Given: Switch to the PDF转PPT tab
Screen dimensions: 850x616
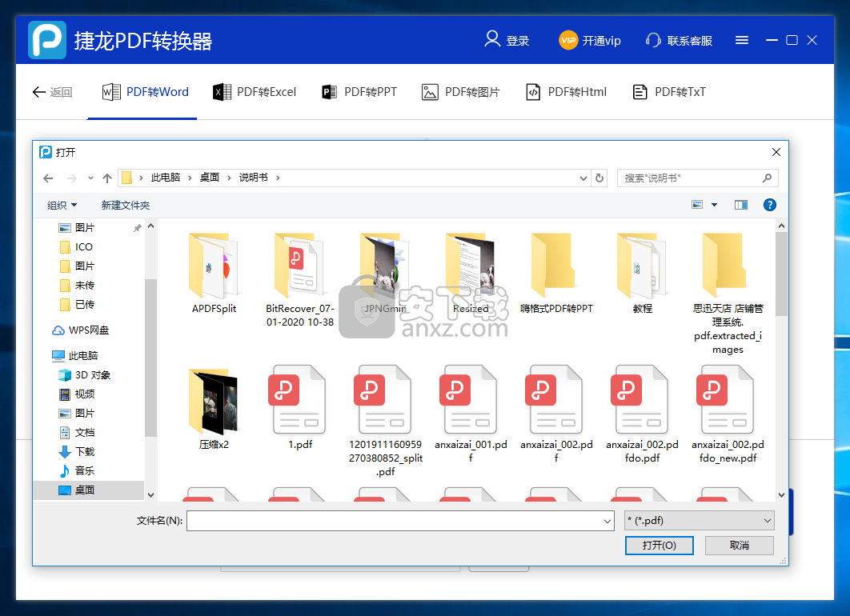Looking at the screenshot, I should click(x=359, y=92).
